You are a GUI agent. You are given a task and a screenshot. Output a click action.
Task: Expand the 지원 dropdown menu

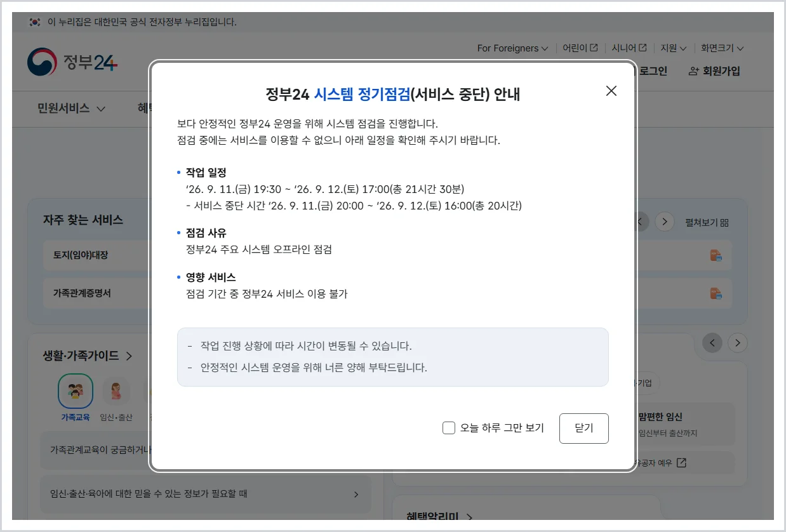click(x=674, y=48)
